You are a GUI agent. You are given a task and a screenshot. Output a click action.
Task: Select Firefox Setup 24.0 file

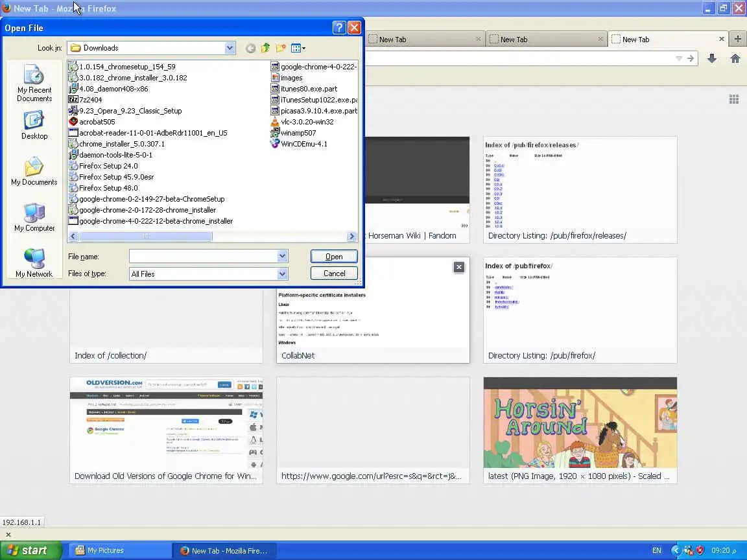[103, 166]
